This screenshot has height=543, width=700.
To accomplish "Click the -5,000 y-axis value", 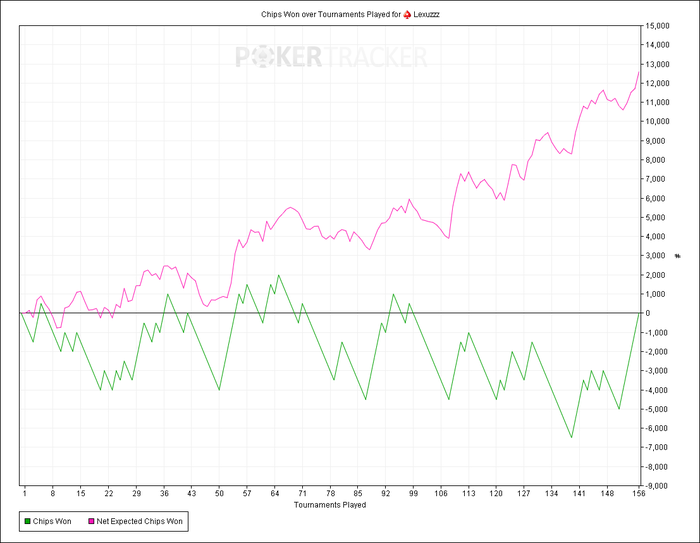I will tap(656, 409).
